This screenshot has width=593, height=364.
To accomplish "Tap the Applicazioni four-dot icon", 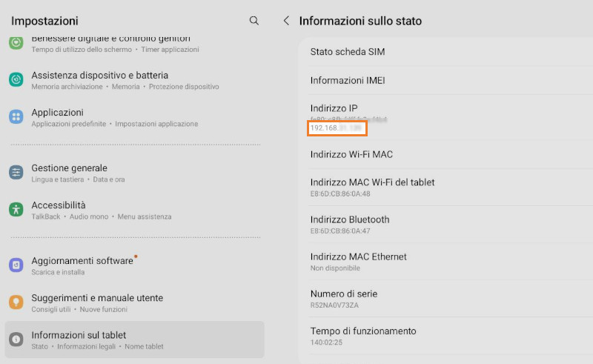I will point(16,116).
